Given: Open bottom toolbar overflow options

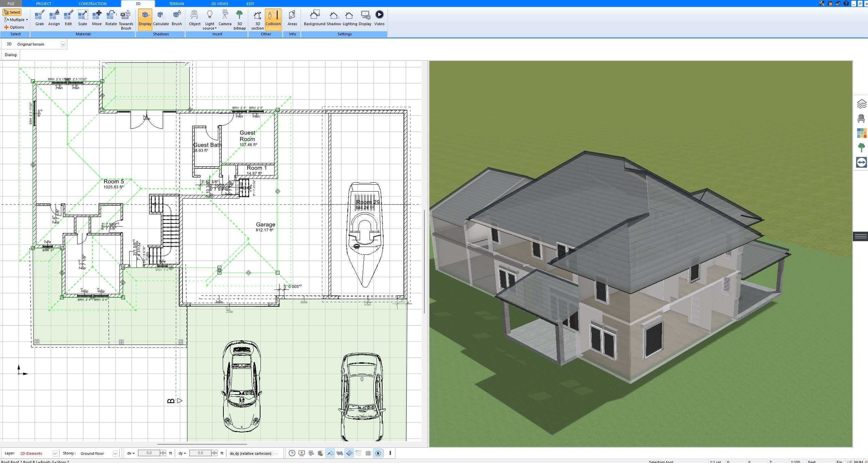Looking at the screenshot, I should [x=390, y=453].
